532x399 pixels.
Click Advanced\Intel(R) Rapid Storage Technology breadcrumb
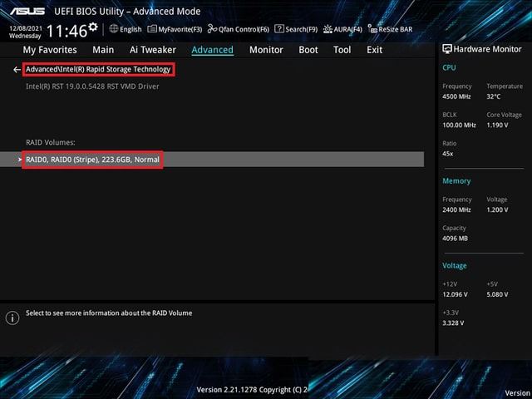pos(98,69)
